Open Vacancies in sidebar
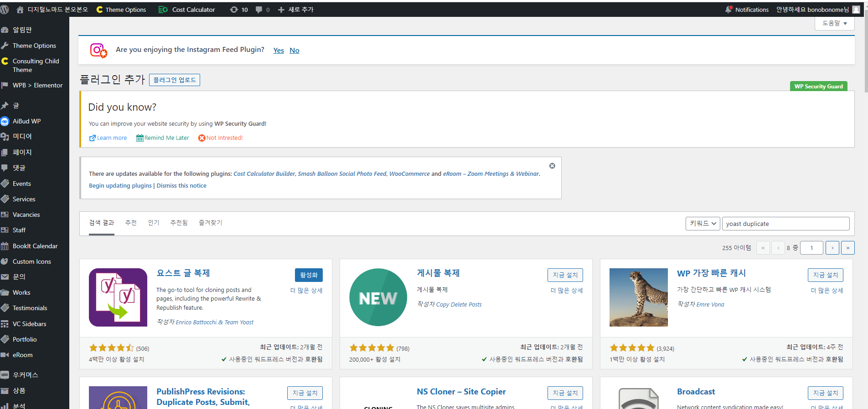The width and height of the screenshot is (868, 409). [x=26, y=215]
